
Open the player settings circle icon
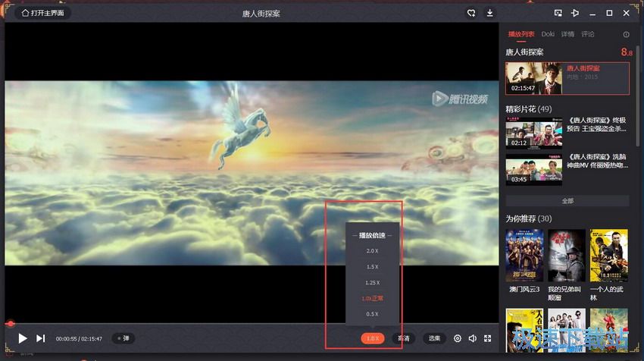pyautogui.click(x=457, y=338)
